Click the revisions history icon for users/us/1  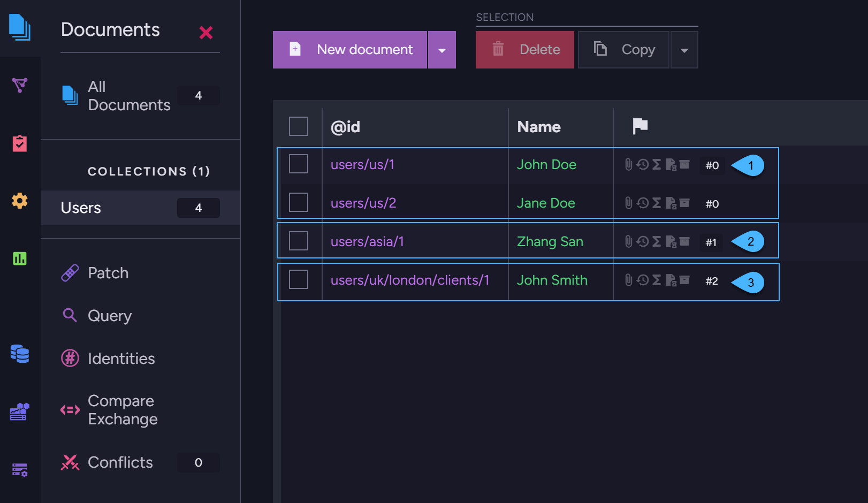(643, 164)
